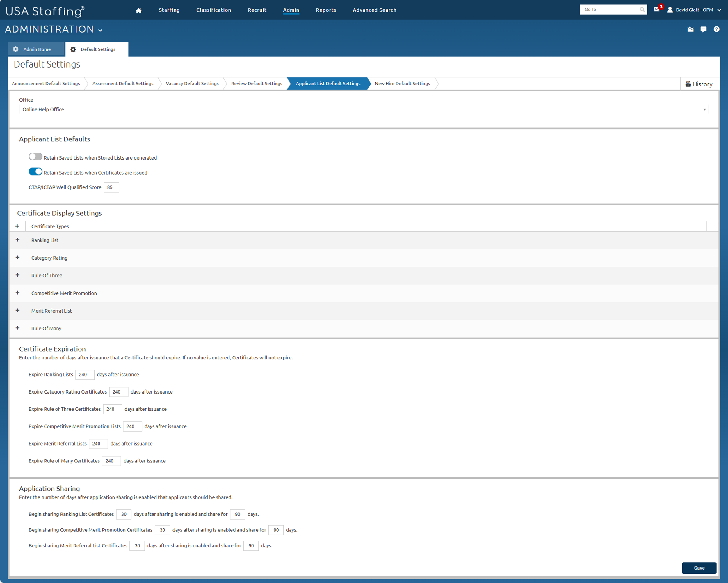Go to Vacancy Default Settings step
This screenshot has height=583, width=728.
tap(192, 84)
